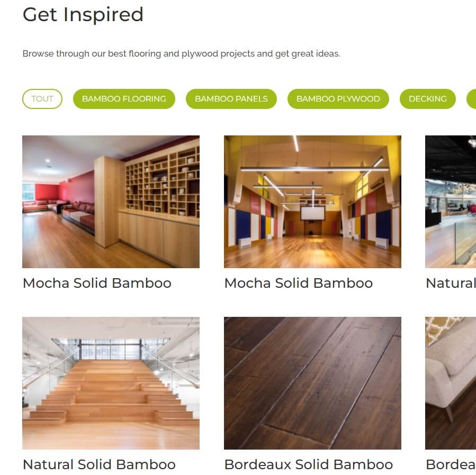Open the colorful hall with projector screen photo

pos(312,202)
